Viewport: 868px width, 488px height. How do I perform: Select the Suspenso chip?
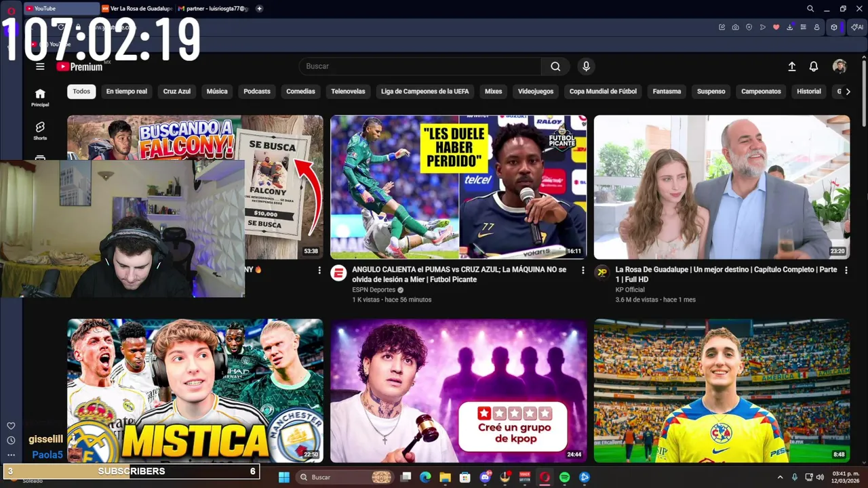[711, 91]
